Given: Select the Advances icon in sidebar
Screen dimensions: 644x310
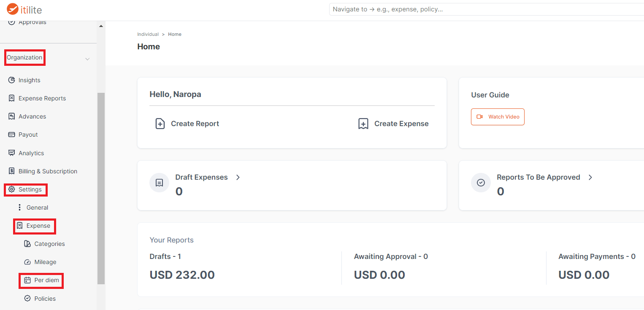Looking at the screenshot, I should coord(12,116).
